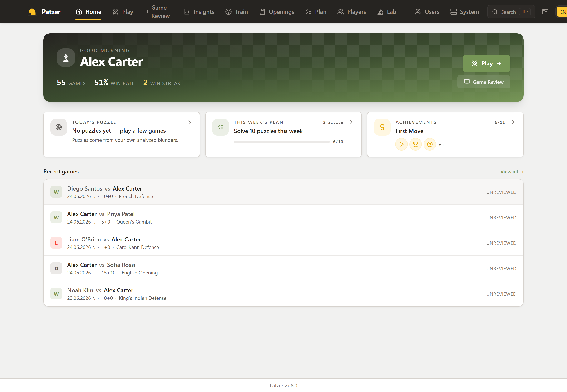Click the +3 more achievements label
Image resolution: width=567 pixels, height=392 pixels.
(x=441, y=144)
